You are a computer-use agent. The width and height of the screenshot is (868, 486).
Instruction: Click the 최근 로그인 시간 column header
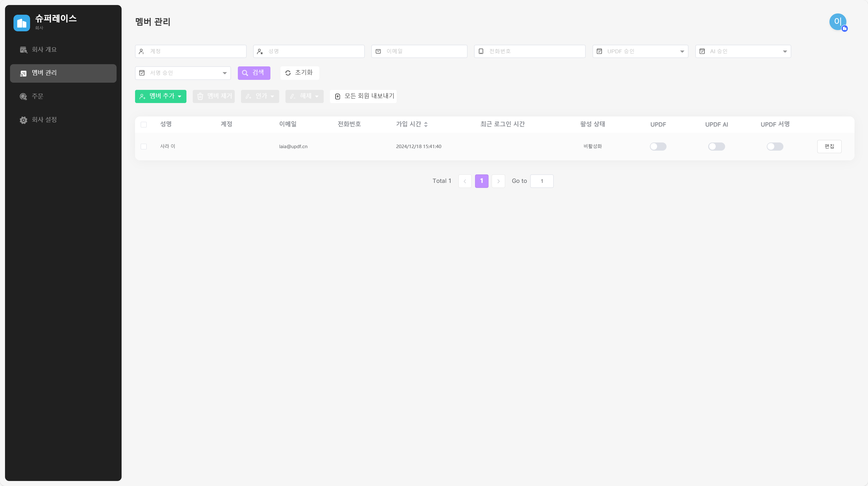coord(502,124)
